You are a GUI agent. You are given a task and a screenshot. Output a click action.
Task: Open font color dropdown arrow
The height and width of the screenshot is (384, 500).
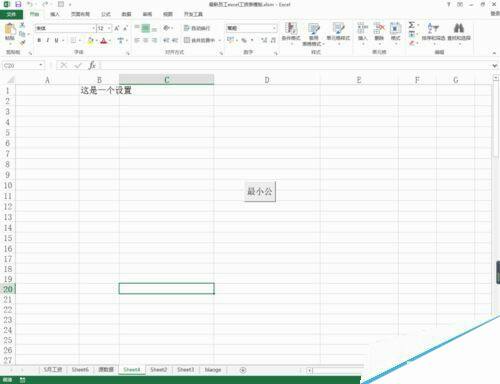[110, 40]
